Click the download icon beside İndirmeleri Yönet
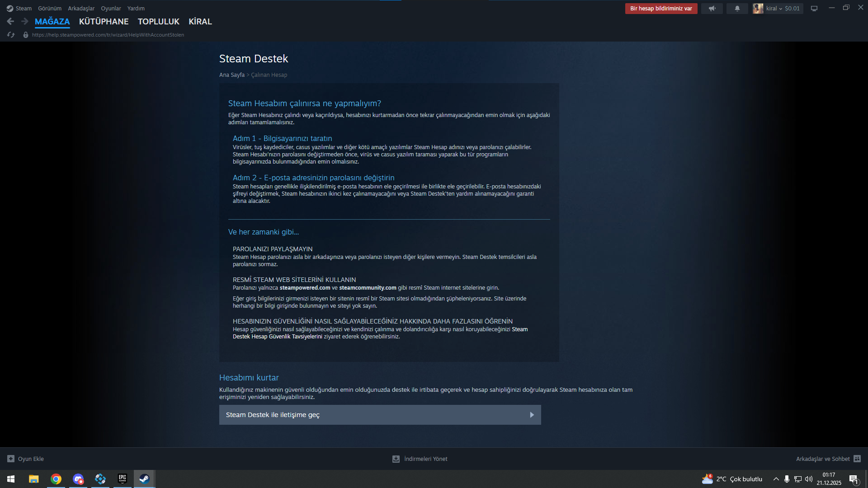This screenshot has height=488, width=868. tap(396, 459)
